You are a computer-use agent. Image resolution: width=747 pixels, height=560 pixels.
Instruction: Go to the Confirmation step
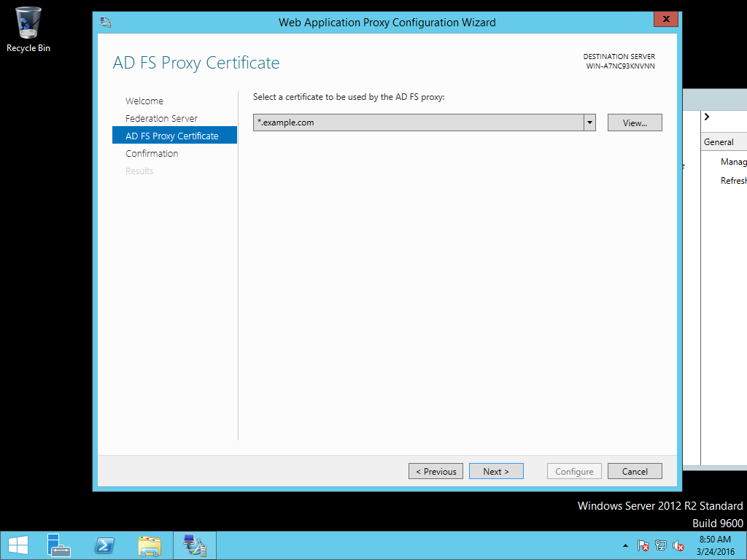(x=152, y=153)
